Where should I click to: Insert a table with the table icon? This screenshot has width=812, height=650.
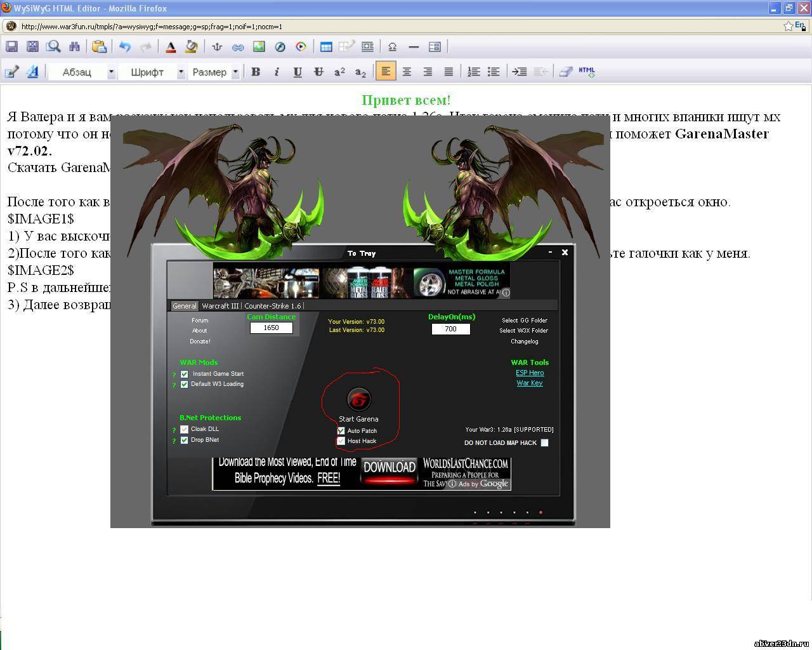tap(326, 46)
